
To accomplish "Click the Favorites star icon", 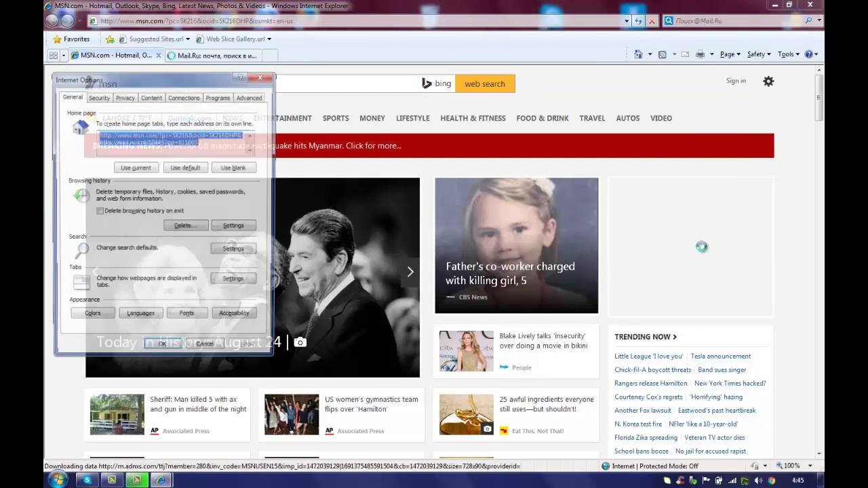I will 57,39.
